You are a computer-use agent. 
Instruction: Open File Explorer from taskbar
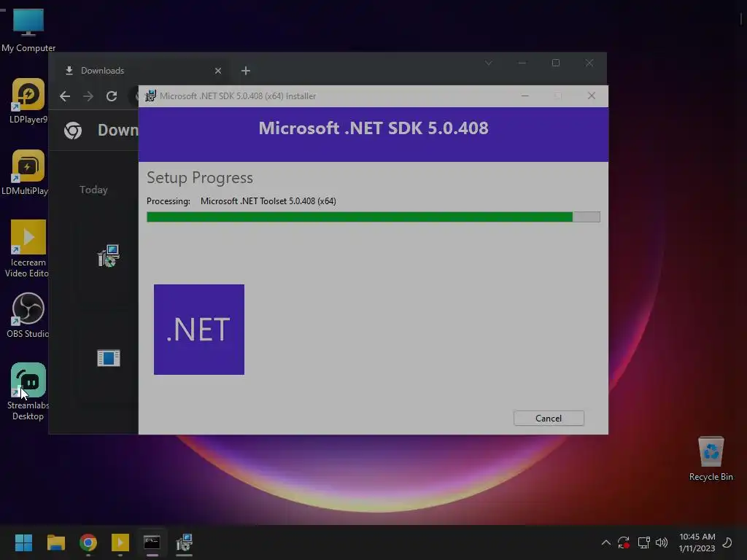click(55, 542)
